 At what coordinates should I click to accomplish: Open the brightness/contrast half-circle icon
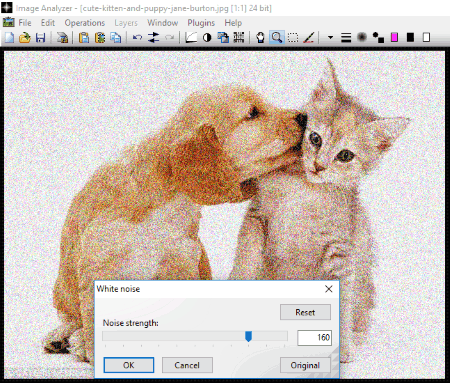(x=207, y=37)
